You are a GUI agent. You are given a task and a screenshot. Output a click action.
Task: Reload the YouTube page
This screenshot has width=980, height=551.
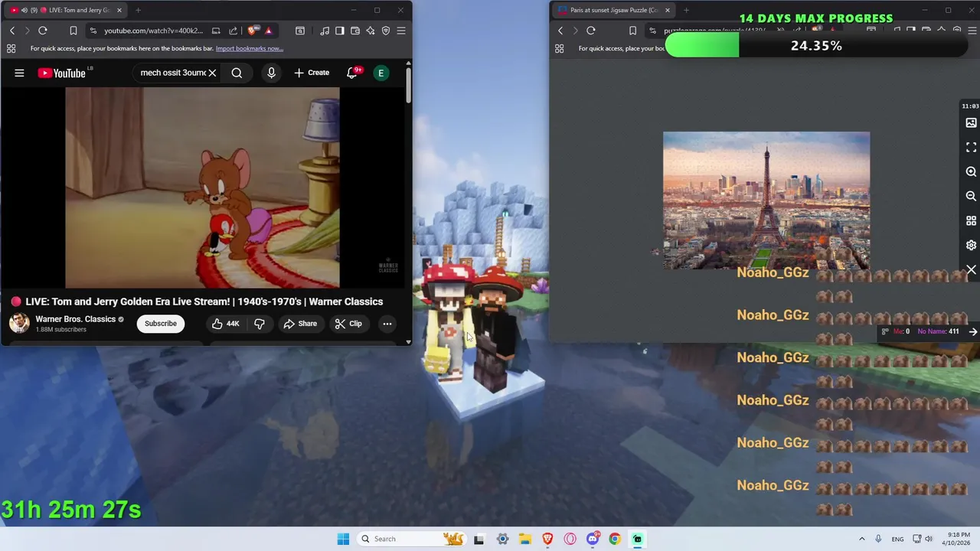coord(43,31)
